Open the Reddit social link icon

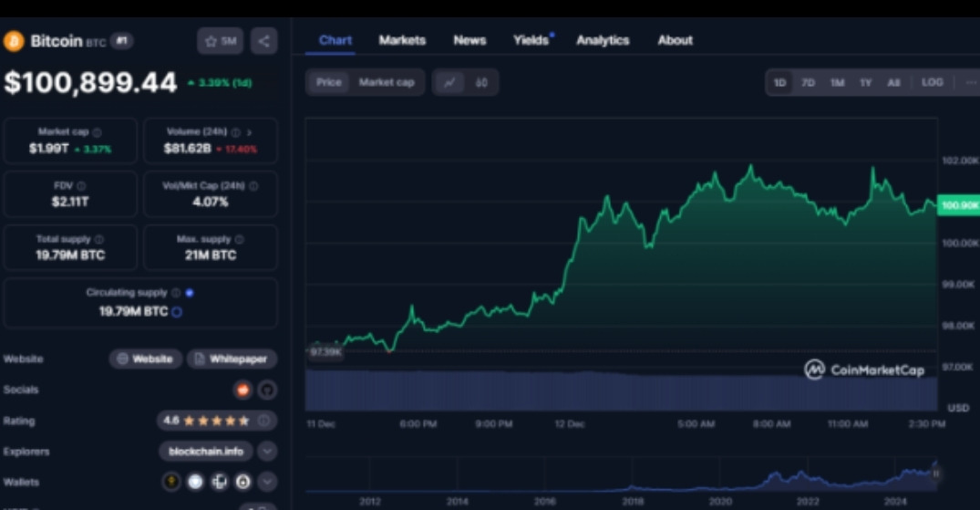pyautogui.click(x=242, y=390)
